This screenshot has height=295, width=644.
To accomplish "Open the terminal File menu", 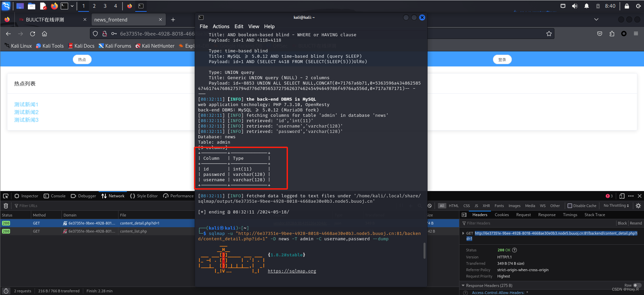I will coord(204,27).
